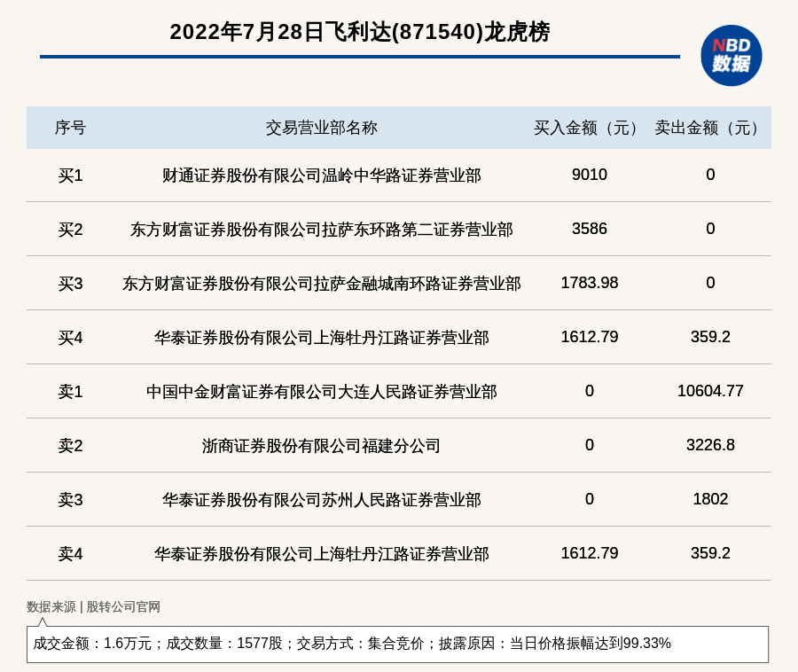Viewport: 798px width, 672px height.
Task: Click the 卖出金额（元） column header
Action: [x=710, y=128]
